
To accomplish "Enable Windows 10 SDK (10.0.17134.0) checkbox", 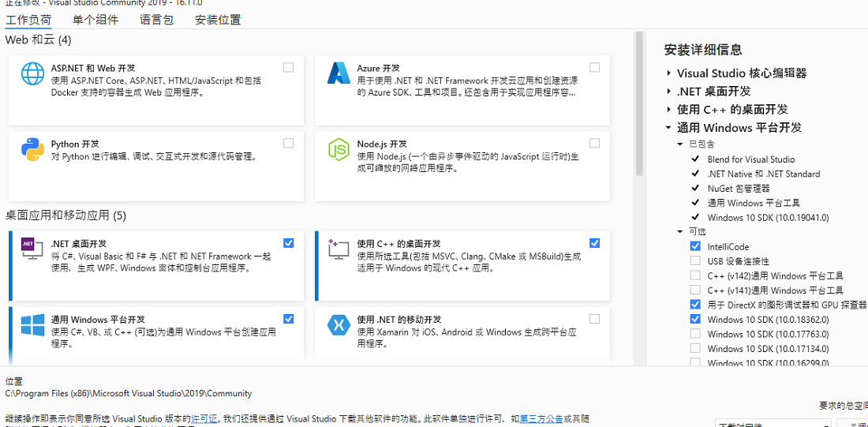I will click(x=695, y=348).
